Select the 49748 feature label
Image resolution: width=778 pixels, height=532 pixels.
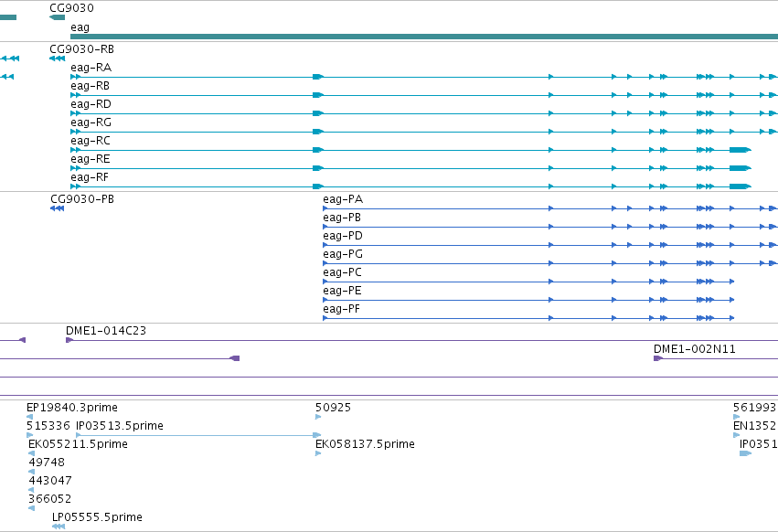pyautogui.click(x=47, y=463)
